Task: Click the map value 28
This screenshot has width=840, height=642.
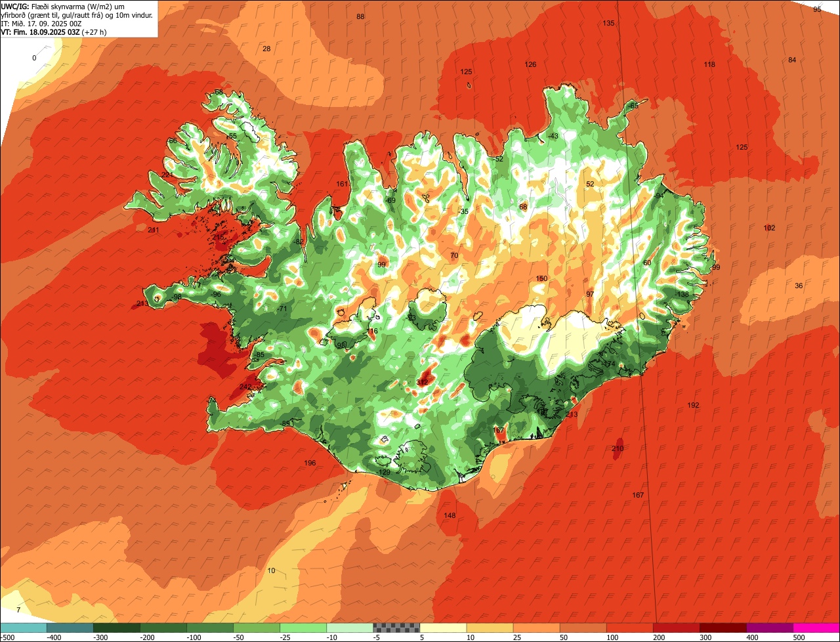Action: [266, 49]
